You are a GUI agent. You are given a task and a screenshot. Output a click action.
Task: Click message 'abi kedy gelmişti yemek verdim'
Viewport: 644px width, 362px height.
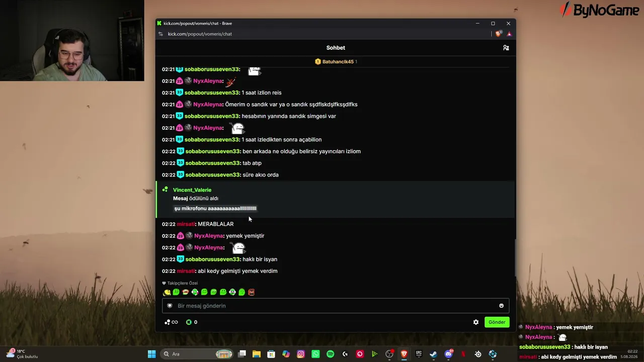[237, 271]
